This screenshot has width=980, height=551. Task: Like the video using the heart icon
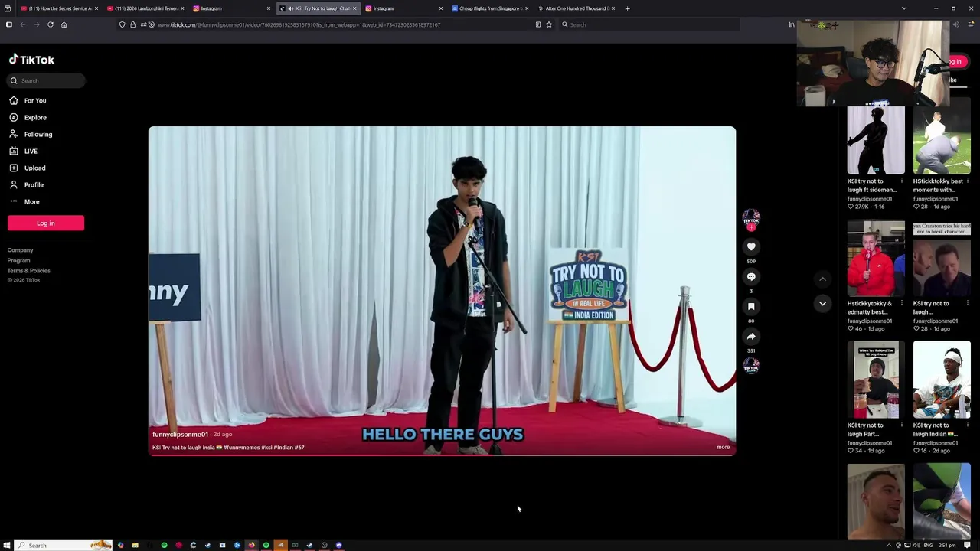click(751, 246)
